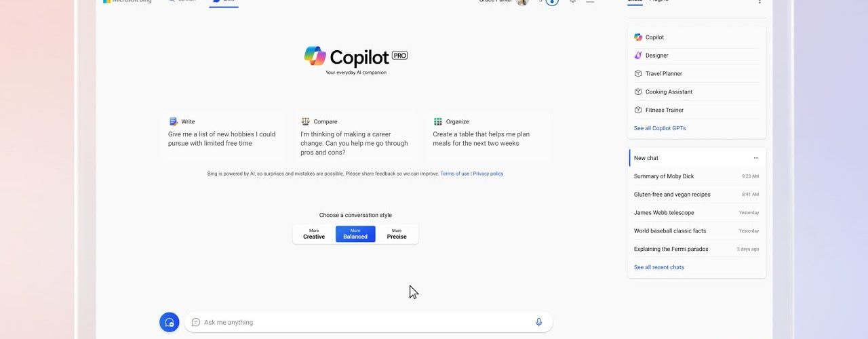Screen dimensions: 868x339
Task: Open James Webb telescope chat
Action: coord(664,213)
